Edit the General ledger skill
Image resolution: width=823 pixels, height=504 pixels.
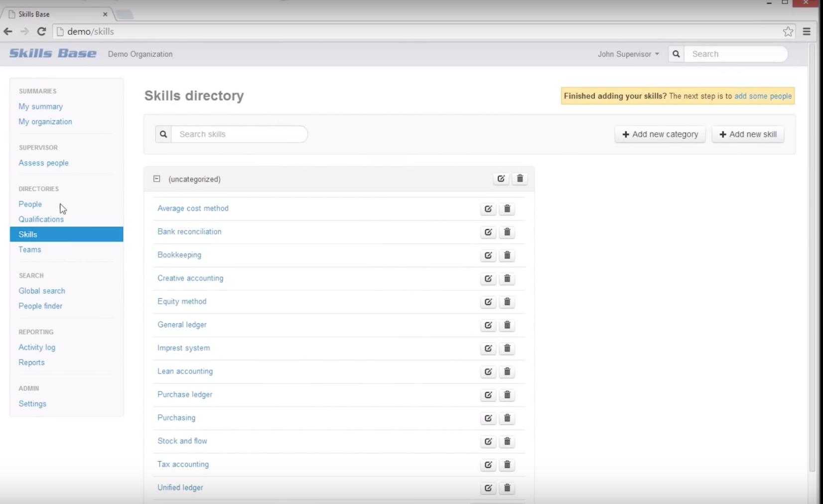[x=488, y=325]
